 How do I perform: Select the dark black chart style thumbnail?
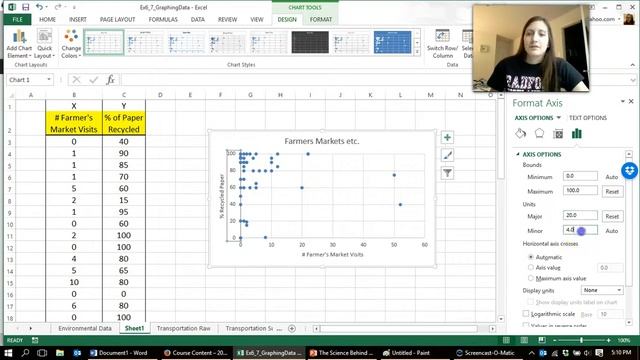310,42
